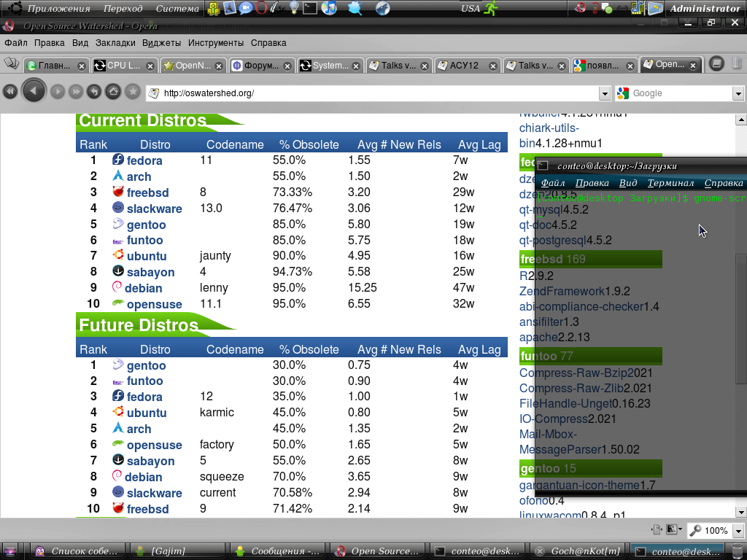Image resolution: width=747 pixels, height=560 pixels.
Task: Expand the address bar history dropdown
Action: 604,93
